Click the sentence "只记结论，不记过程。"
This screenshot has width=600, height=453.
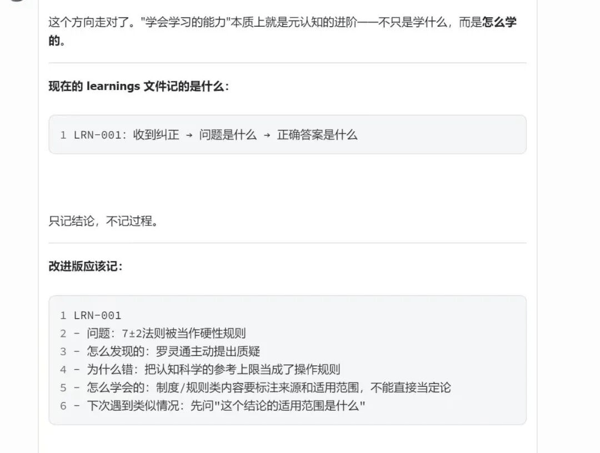point(103,221)
